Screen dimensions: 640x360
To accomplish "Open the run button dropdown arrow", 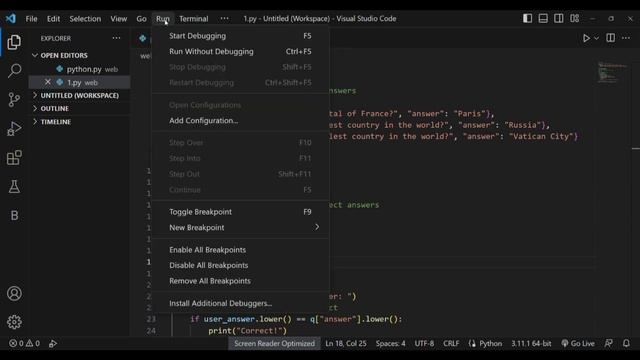I will pyautogui.click(x=596, y=38).
